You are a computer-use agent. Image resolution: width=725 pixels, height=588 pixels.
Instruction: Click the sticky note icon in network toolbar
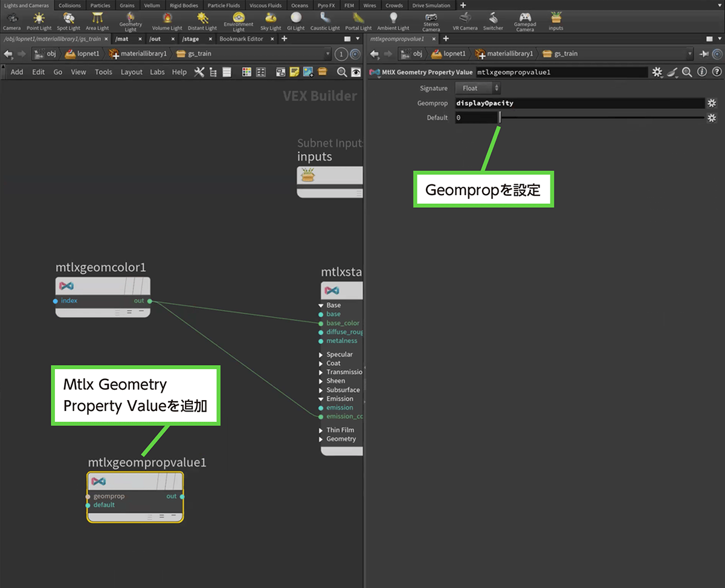point(294,72)
